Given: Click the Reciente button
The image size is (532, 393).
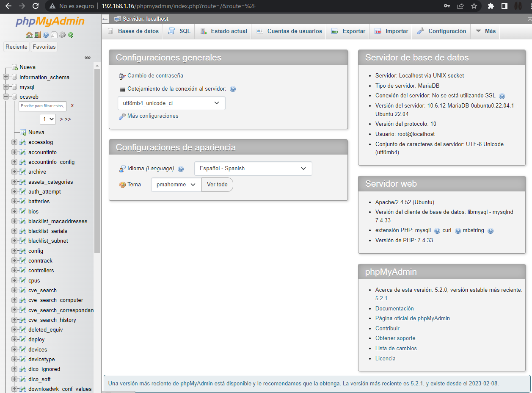Looking at the screenshot, I should (17, 47).
